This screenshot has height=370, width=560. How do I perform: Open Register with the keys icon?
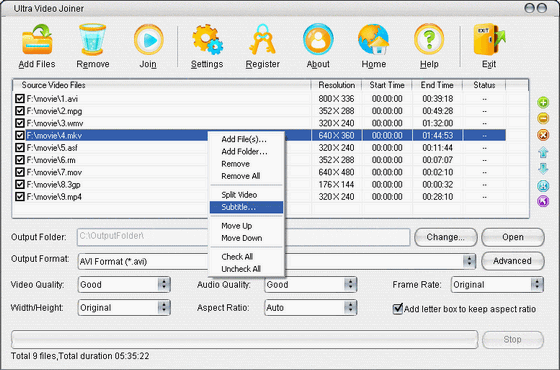(x=262, y=39)
